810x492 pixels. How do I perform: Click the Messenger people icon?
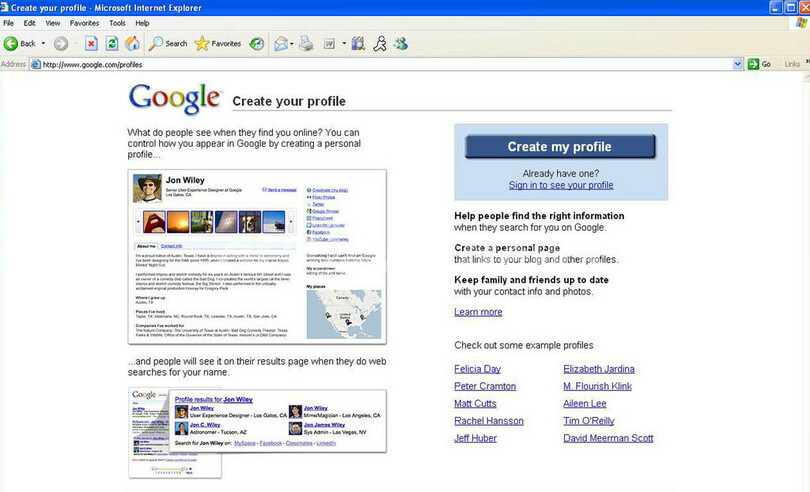(401, 43)
